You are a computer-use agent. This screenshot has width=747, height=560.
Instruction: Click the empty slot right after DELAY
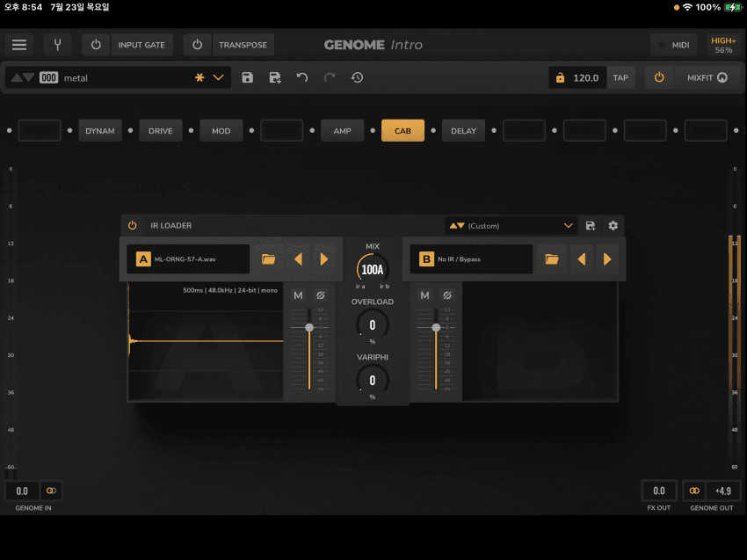tap(524, 131)
